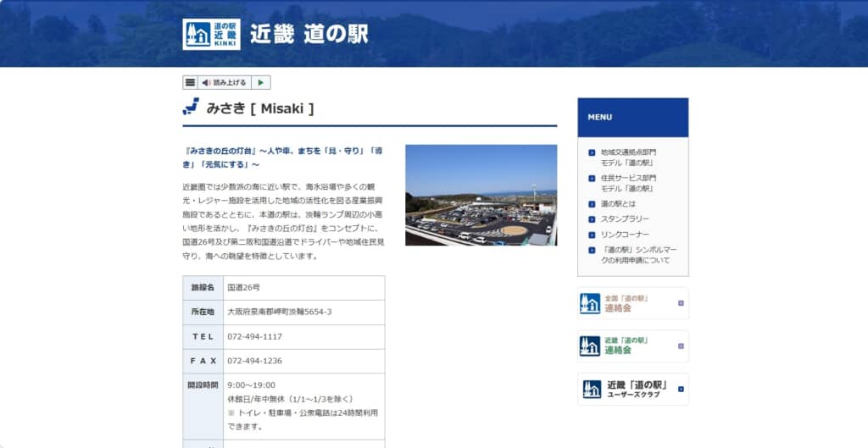Click the 読み上げる speaker button
Screen dimensions: 868x448
225,82
